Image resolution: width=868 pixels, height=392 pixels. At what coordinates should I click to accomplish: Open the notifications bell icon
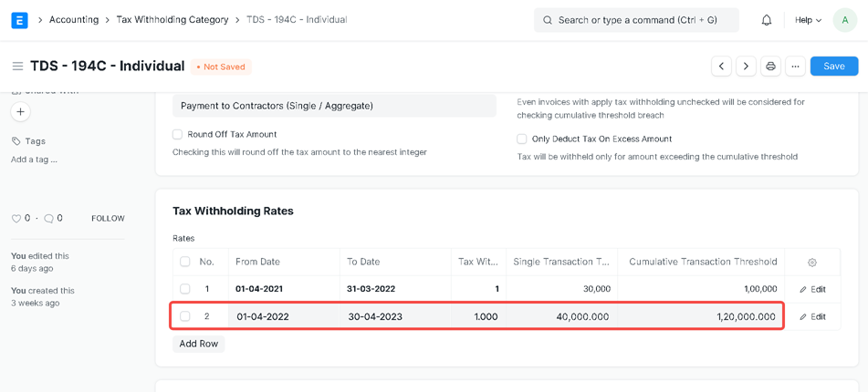click(767, 20)
